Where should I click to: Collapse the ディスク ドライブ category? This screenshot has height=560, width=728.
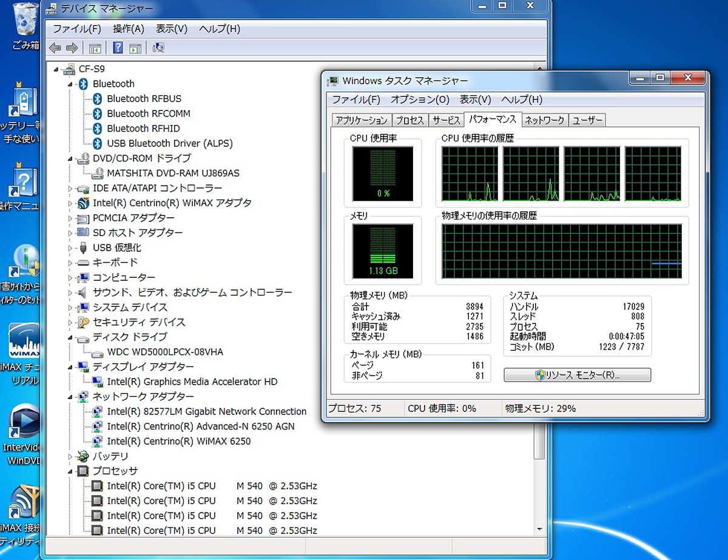pyautogui.click(x=70, y=337)
